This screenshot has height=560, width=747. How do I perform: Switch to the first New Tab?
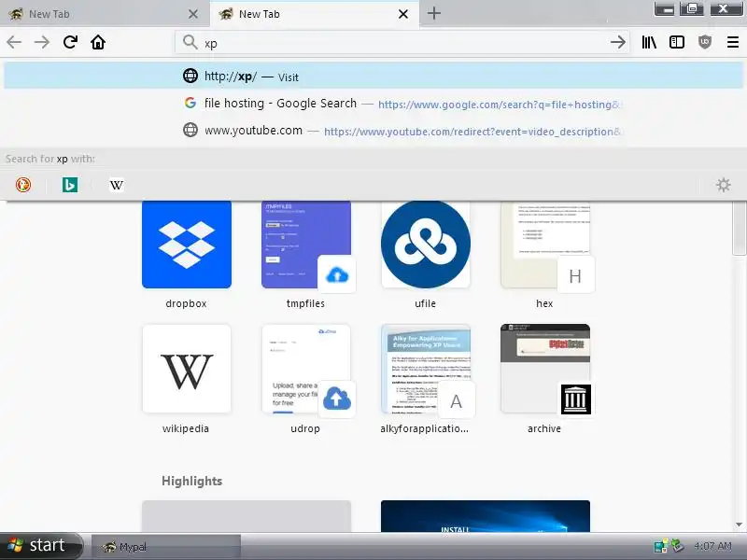pyautogui.click(x=95, y=14)
